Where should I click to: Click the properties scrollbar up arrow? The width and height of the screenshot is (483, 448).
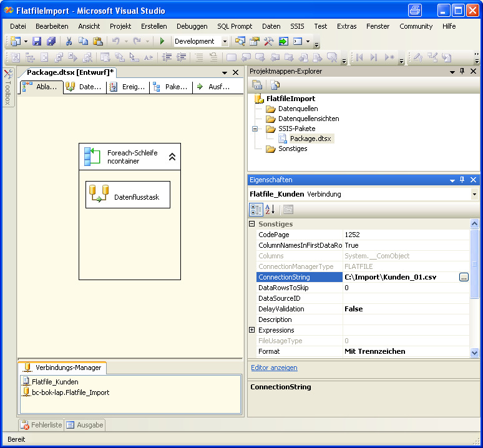[474, 223]
